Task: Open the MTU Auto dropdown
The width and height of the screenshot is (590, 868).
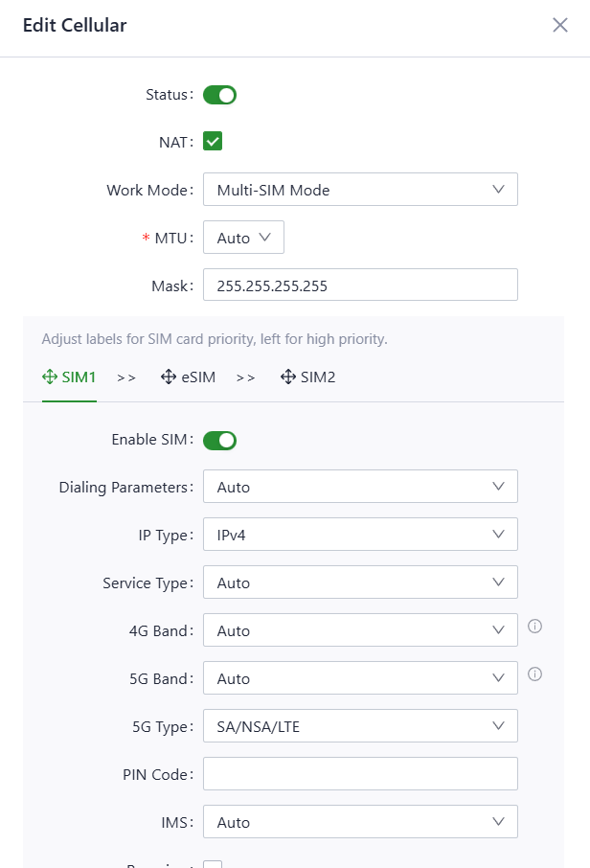Action: (x=243, y=238)
